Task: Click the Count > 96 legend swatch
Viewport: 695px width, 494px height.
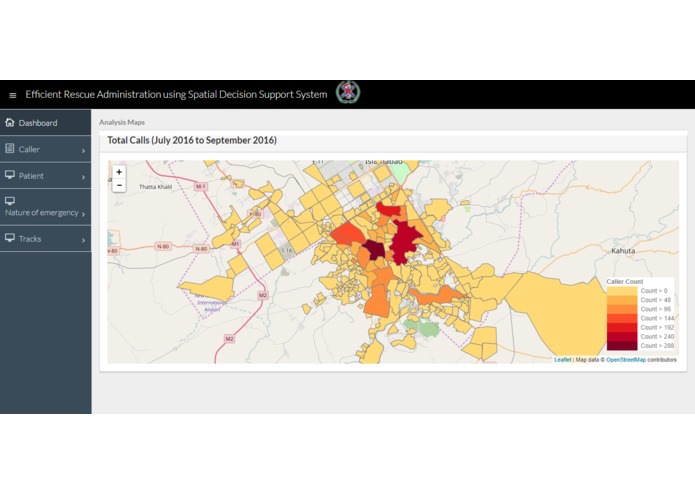Action: point(622,309)
